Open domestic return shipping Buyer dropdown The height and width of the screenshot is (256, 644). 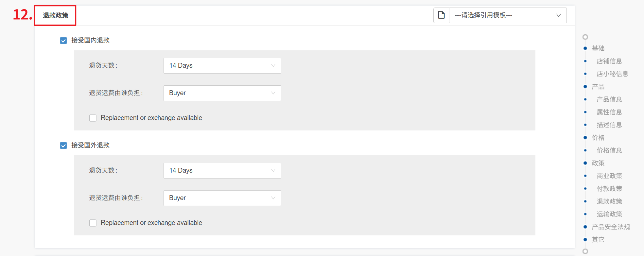click(222, 93)
